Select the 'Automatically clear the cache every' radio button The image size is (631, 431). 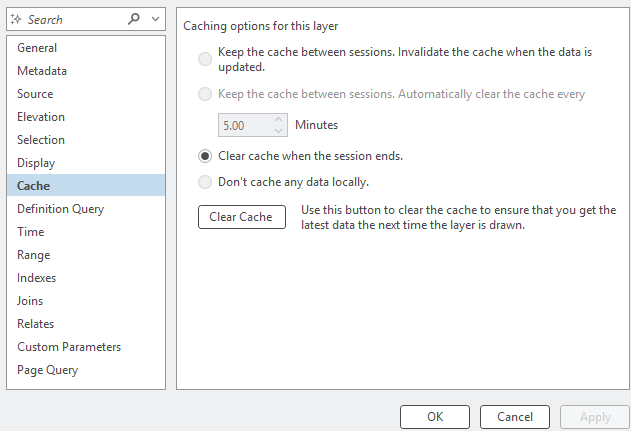coord(205,94)
